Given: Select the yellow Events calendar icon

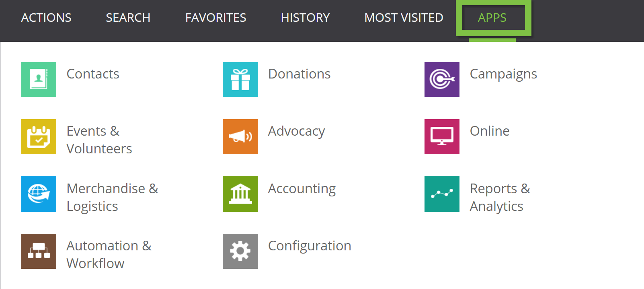Looking at the screenshot, I should pyautogui.click(x=39, y=136).
